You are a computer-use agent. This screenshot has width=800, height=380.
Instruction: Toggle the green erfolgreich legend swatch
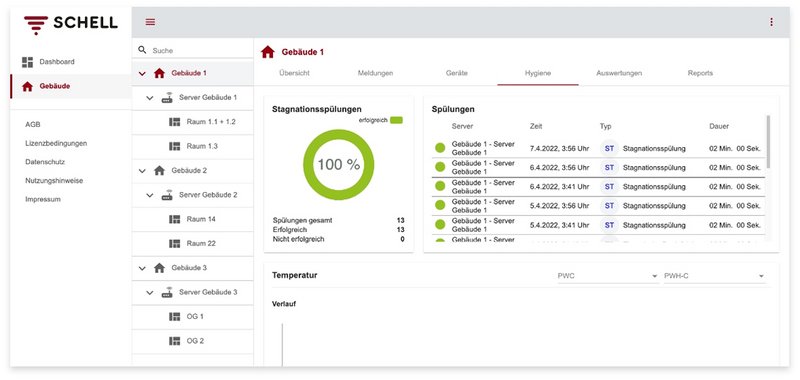tap(396, 120)
